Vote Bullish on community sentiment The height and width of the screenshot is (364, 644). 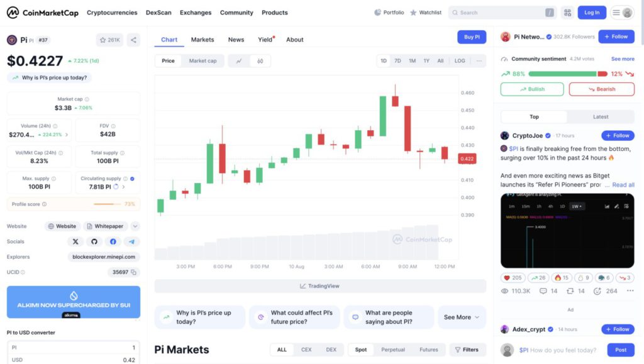coord(532,89)
